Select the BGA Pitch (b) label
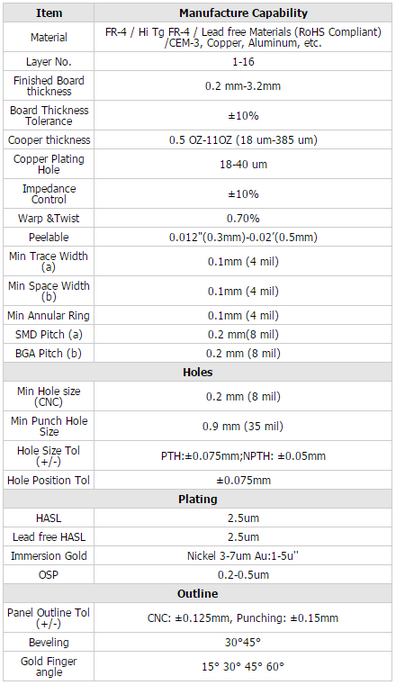This screenshot has width=397, height=687. pyautogui.click(x=49, y=353)
